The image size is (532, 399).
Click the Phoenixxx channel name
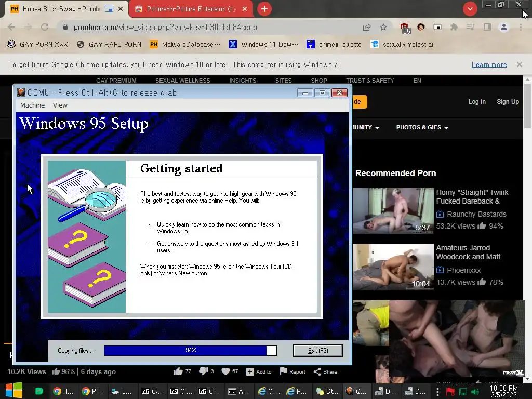pyautogui.click(x=464, y=270)
